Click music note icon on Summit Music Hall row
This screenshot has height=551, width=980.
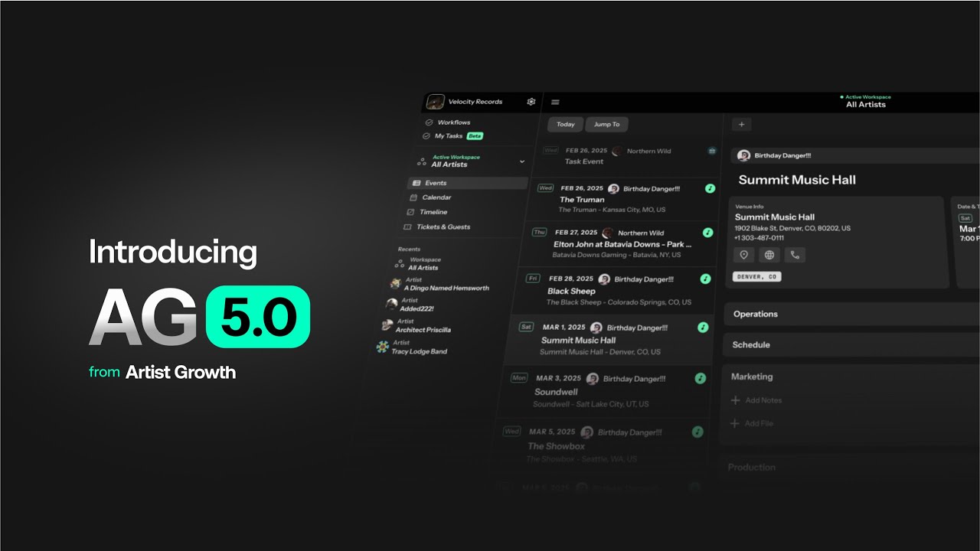[x=703, y=328]
